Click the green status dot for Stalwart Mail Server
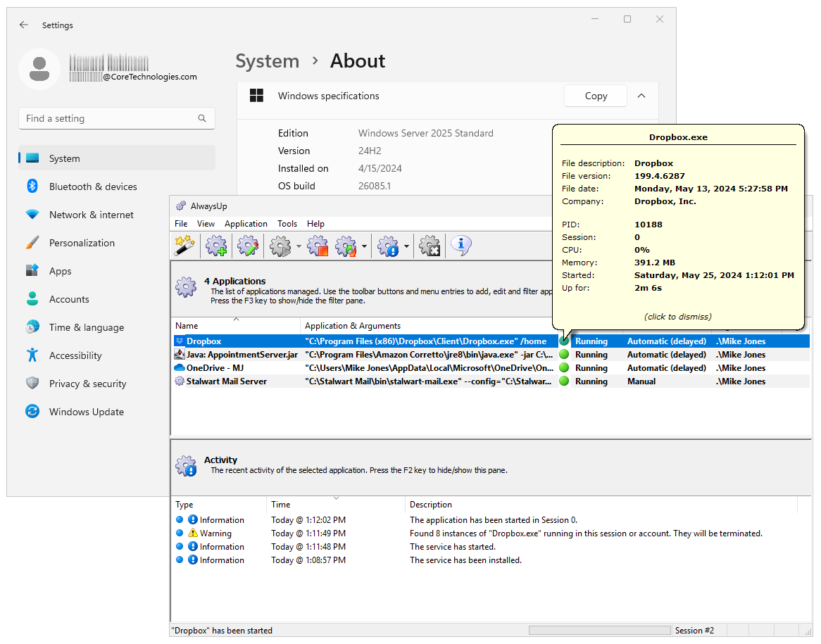This screenshot has width=821, height=644. pos(564,381)
